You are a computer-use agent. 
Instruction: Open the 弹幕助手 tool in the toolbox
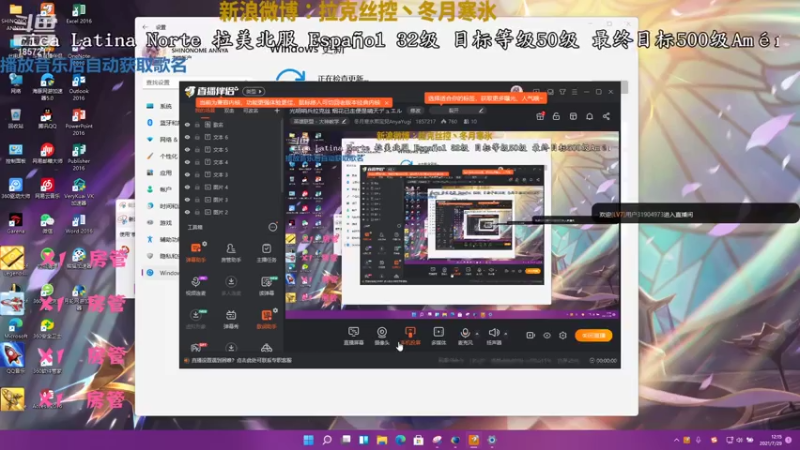click(195, 252)
